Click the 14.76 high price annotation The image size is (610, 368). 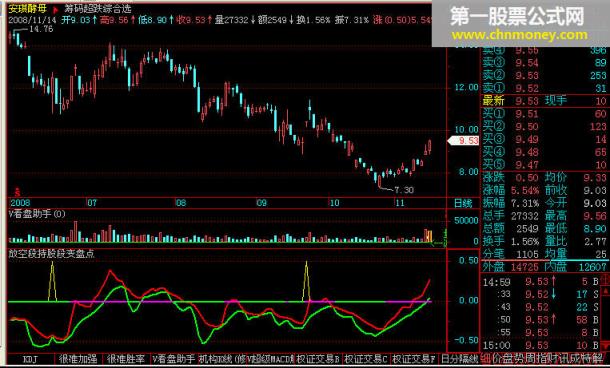[x=41, y=29]
